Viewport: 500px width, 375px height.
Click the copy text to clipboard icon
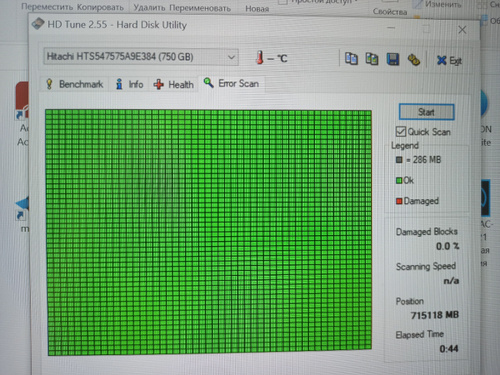click(351, 59)
